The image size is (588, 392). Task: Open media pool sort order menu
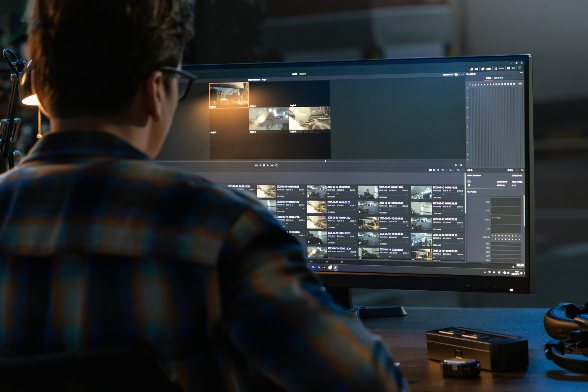(458, 170)
